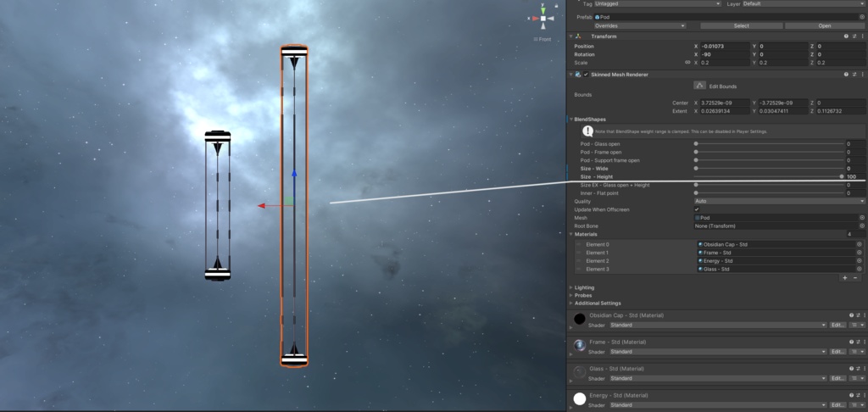Click the Size - Height slider handle

coord(842,176)
